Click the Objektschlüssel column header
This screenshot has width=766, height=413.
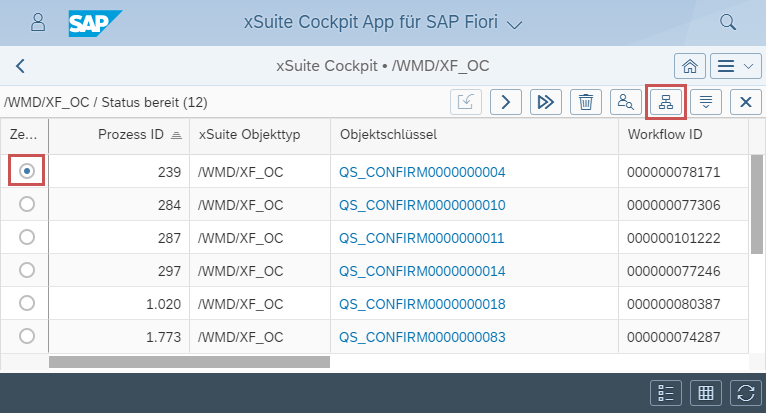[474, 135]
